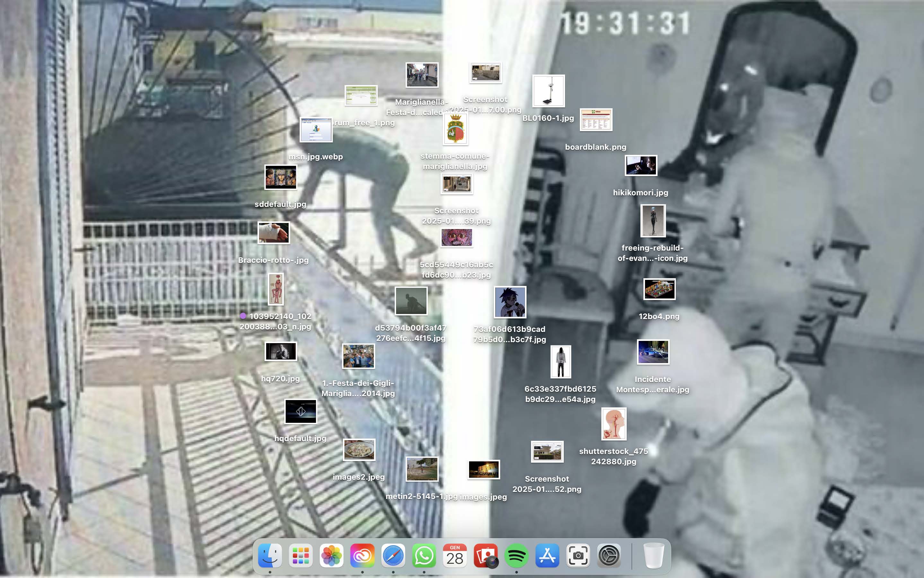Select the boardblank.png desktop file
Image resolution: width=924 pixels, height=578 pixels.
tap(596, 120)
